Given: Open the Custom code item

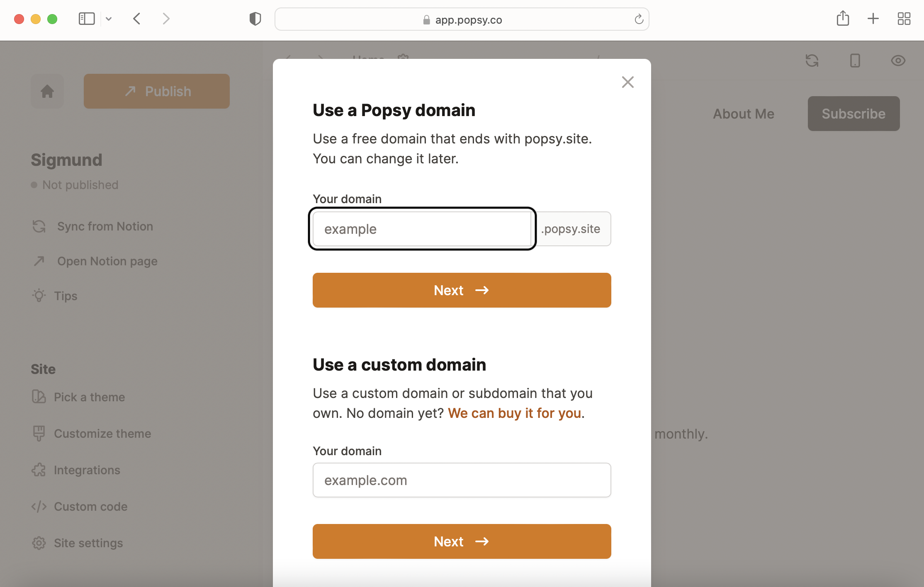Looking at the screenshot, I should pyautogui.click(x=90, y=507).
